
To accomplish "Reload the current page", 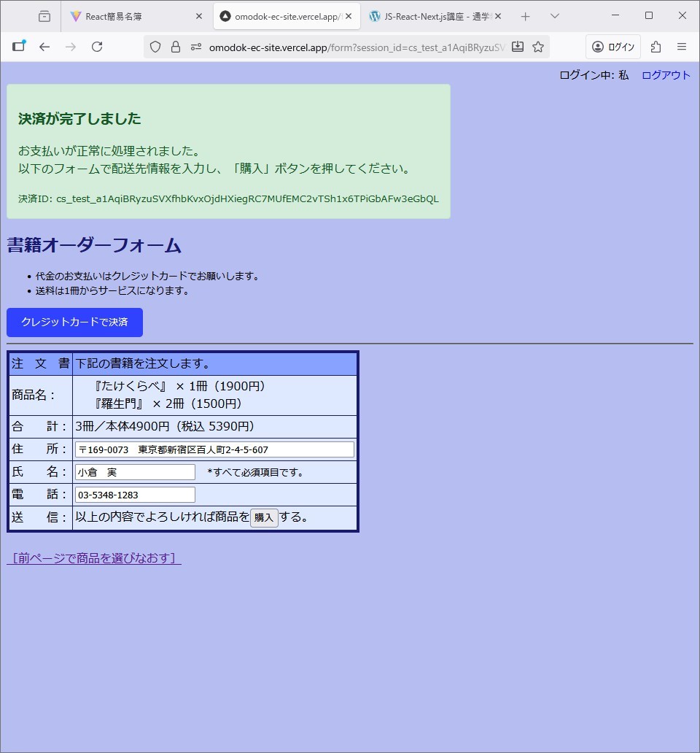I will tap(97, 47).
